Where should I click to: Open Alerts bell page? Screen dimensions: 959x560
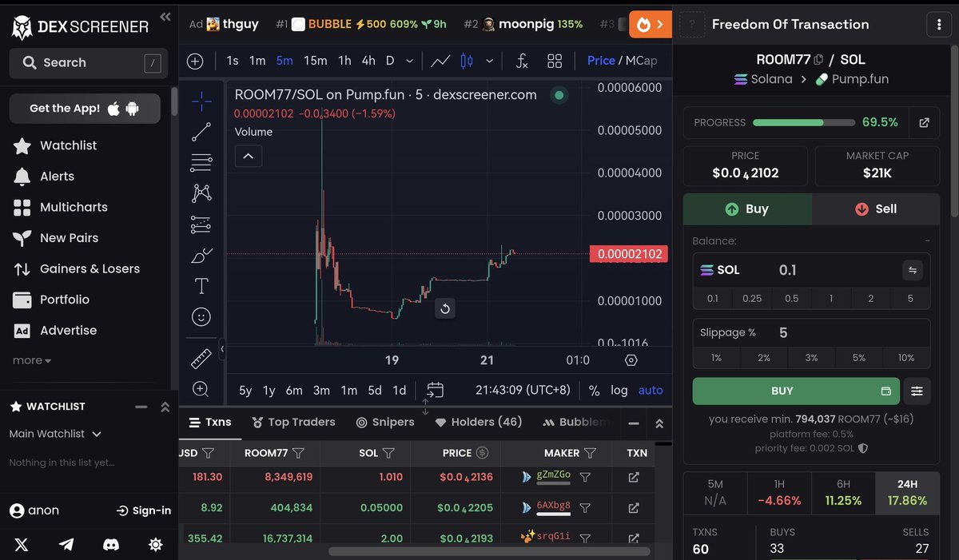tap(44, 177)
